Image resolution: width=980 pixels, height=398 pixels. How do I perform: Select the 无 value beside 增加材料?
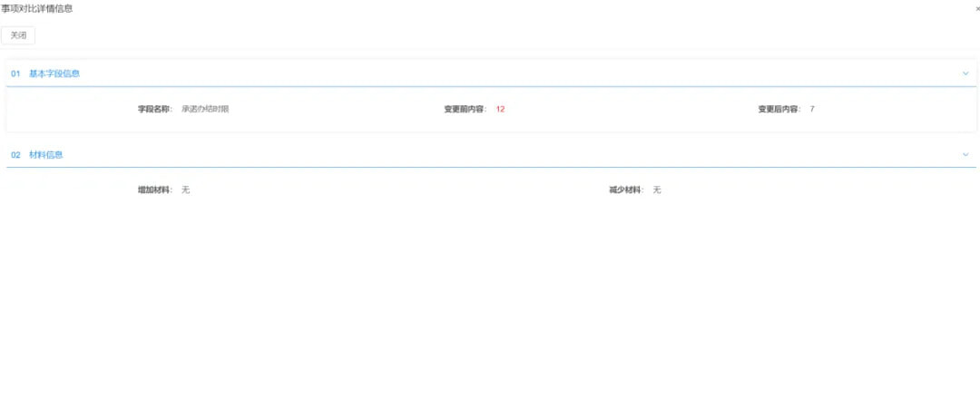(x=186, y=190)
